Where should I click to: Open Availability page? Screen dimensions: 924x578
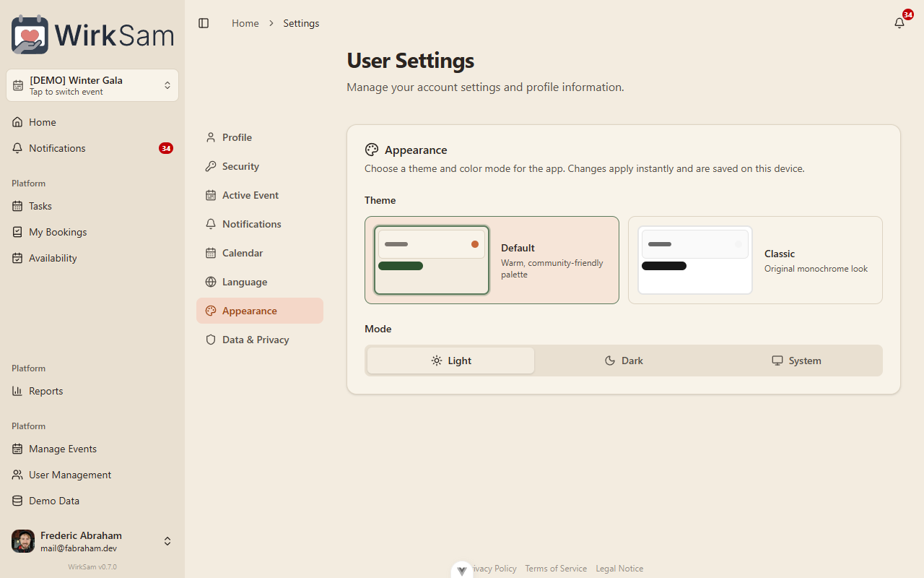pyautogui.click(x=92, y=258)
